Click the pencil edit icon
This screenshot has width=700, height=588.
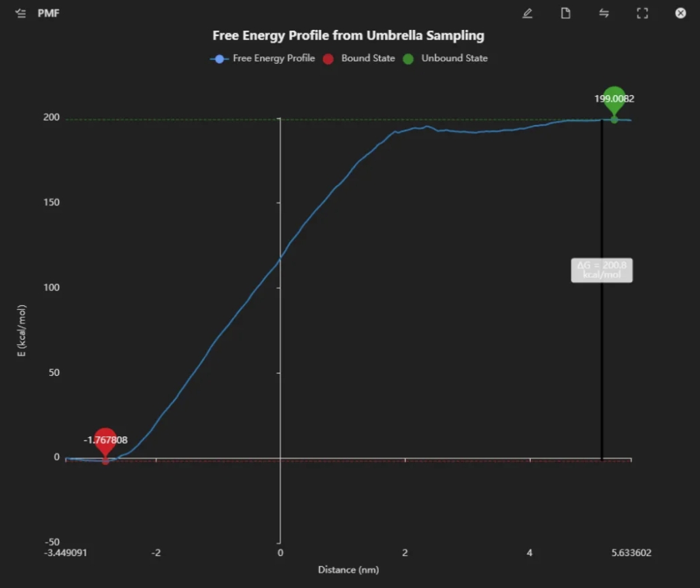(x=527, y=14)
